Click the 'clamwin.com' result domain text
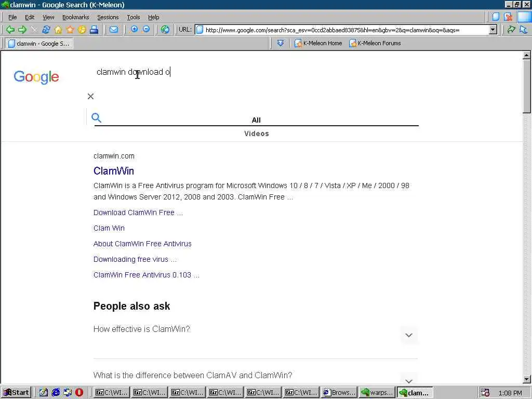This screenshot has height=399, width=532. click(x=114, y=156)
